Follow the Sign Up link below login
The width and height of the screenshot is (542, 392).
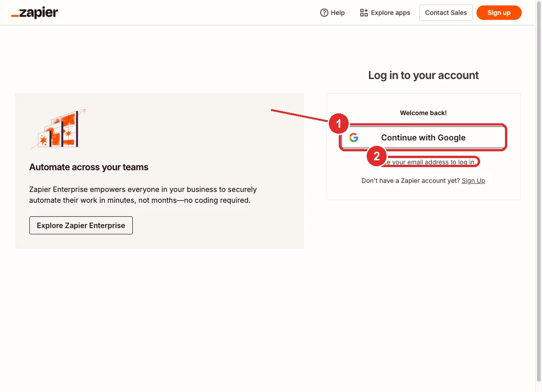(x=473, y=181)
